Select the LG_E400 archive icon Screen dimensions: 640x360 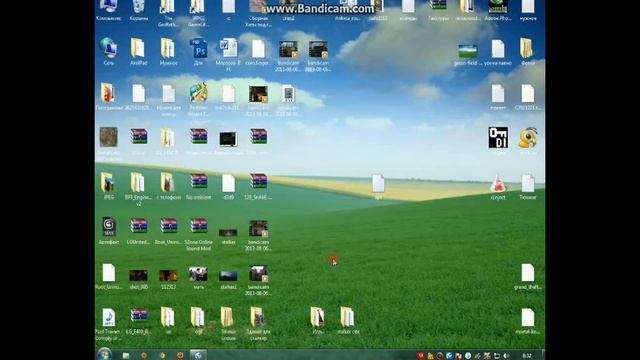[x=139, y=316]
